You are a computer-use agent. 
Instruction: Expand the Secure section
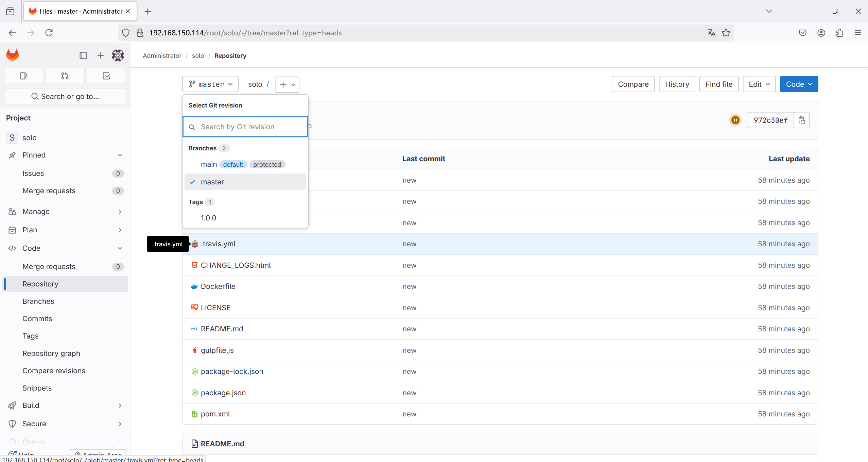[x=120, y=424]
